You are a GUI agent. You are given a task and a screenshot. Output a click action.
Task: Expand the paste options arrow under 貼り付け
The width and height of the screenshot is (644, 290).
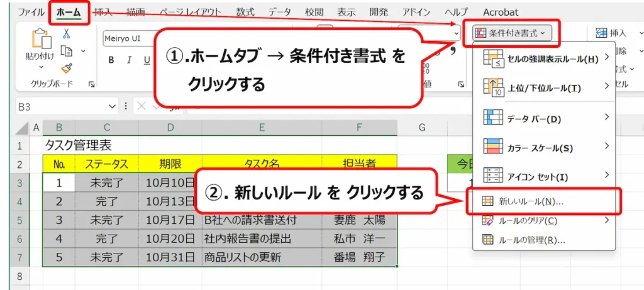pyautogui.click(x=41, y=67)
